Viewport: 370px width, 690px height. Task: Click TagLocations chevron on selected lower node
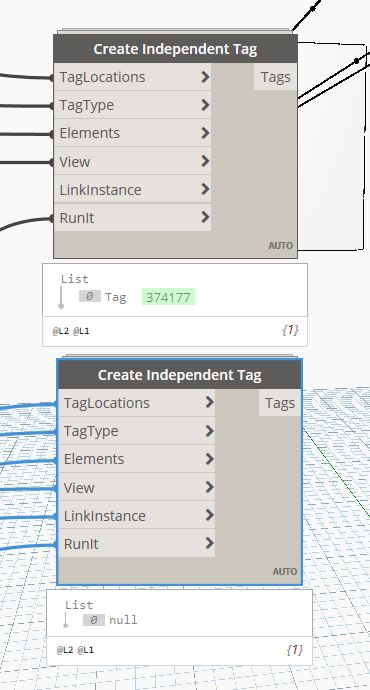(209, 403)
